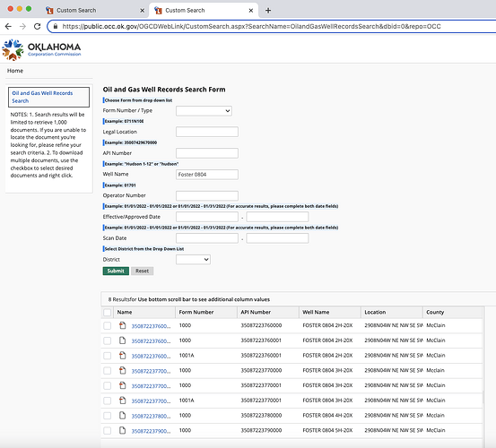Open a new browser tab with plus icon
The image size is (496, 448).
click(x=268, y=11)
